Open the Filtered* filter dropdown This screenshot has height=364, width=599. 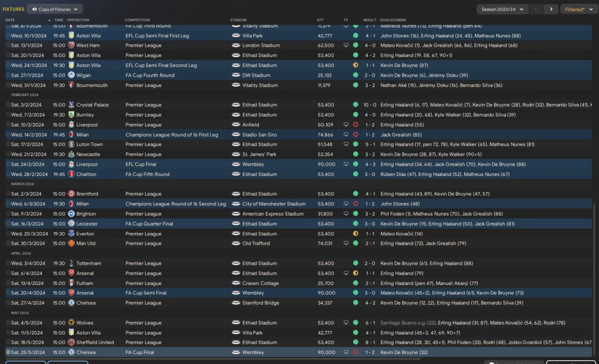[x=578, y=9]
